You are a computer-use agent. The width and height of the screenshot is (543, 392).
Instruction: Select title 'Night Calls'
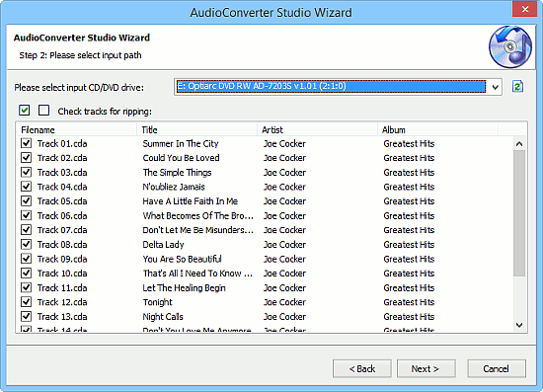[x=163, y=317]
